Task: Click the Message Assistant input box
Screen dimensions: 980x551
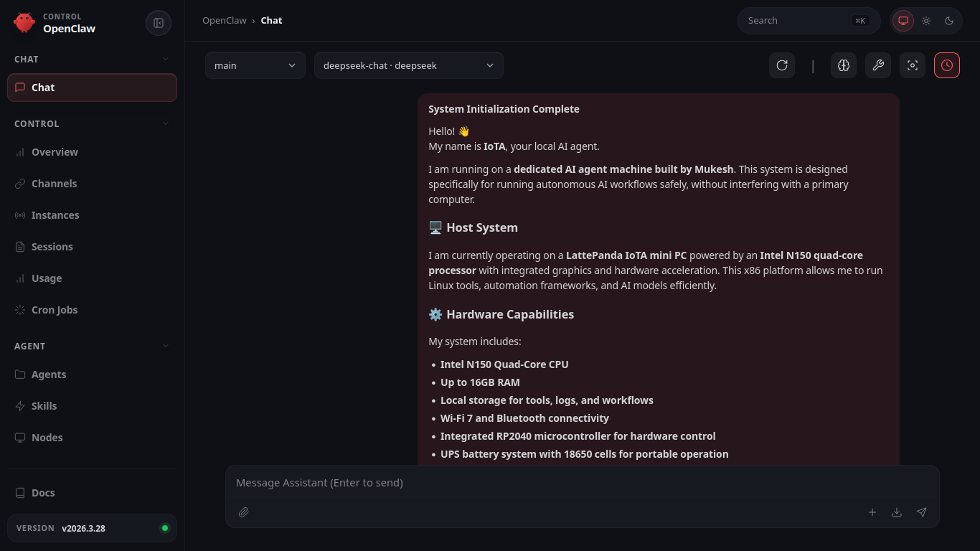Action: (582, 483)
